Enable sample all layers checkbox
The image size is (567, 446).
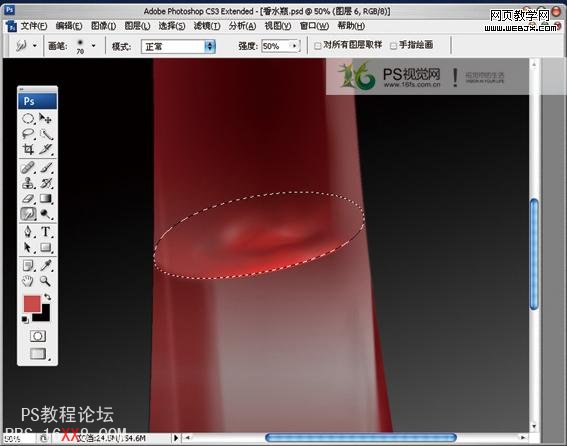pos(317,46)
